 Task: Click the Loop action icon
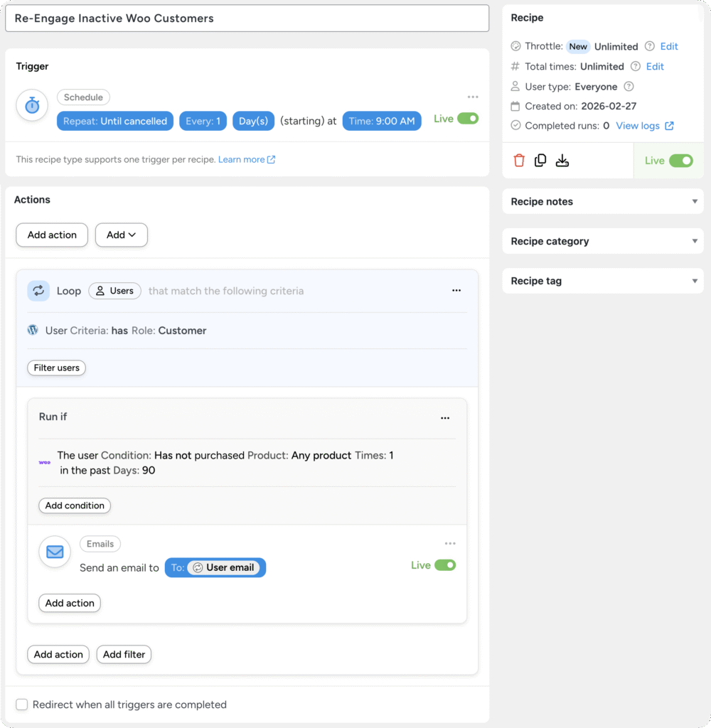38,290
